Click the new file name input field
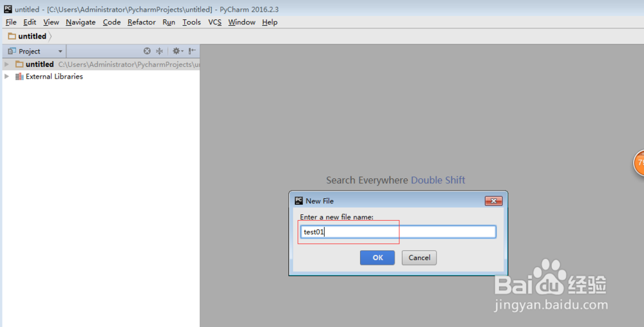This screenshot has width=644, height=327. pos(398,232)
